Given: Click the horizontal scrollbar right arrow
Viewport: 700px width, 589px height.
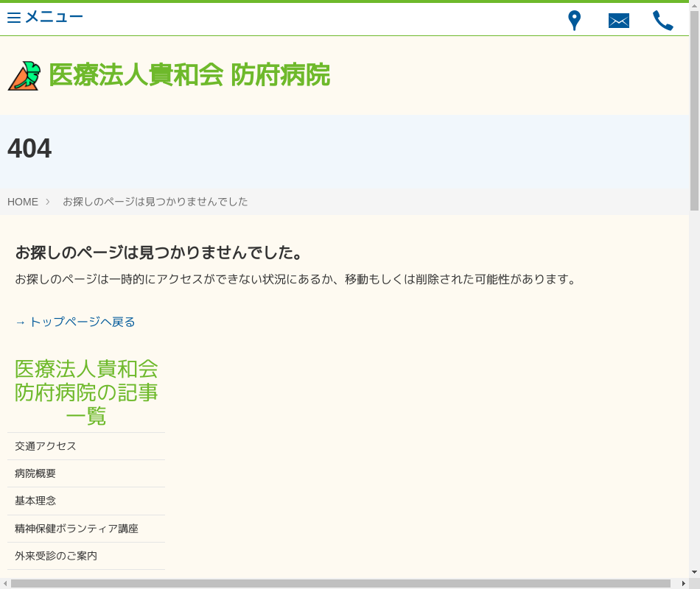Looking at the screenshot, I should (x=683, y=583).
